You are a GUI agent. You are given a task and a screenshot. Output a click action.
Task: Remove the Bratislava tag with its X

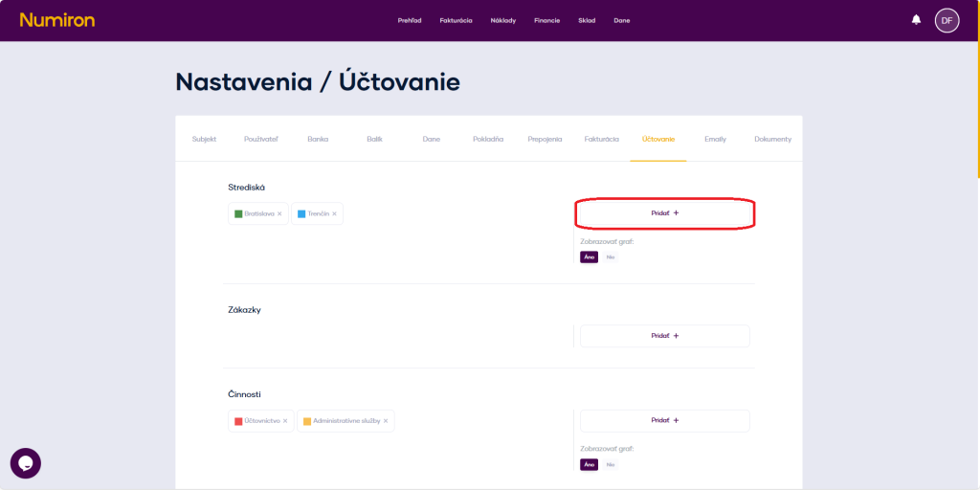coord(279,213)
